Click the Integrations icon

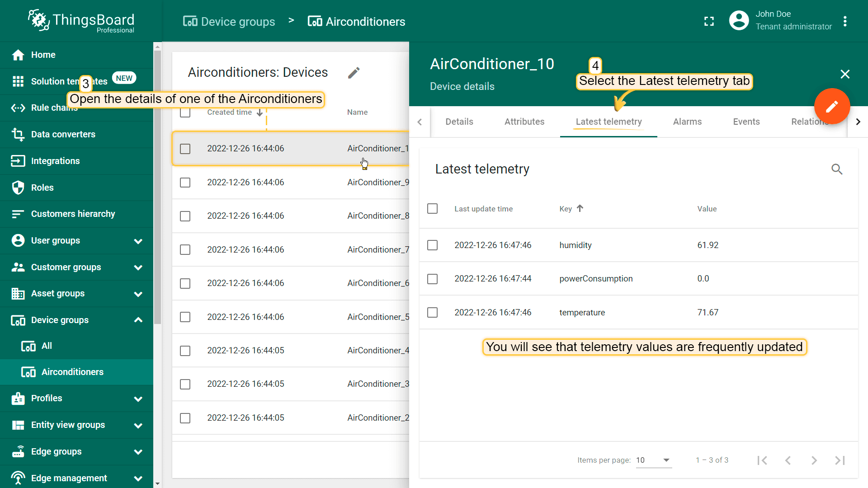click(x=18, y=161)
